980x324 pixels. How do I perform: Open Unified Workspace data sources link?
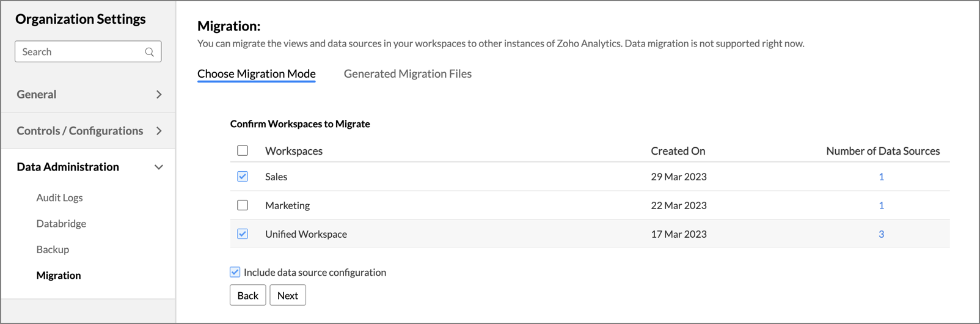(881, 234)
